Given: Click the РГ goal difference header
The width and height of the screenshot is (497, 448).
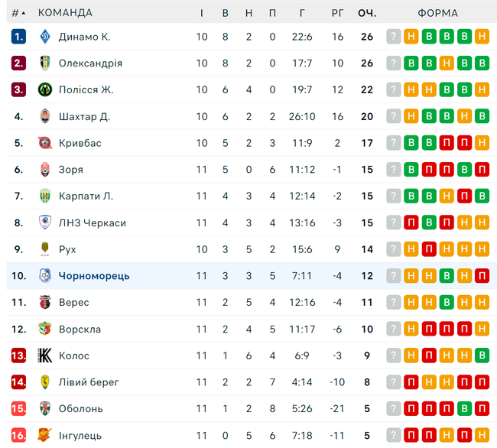Looking at the screenshot, I should tap(337, 13).
